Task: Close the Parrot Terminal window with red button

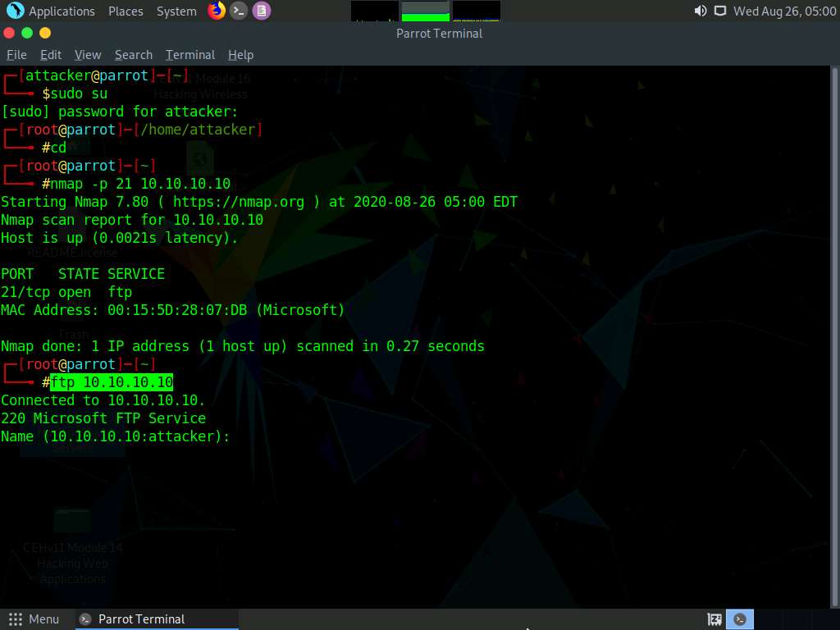Action: click(9, 33)
